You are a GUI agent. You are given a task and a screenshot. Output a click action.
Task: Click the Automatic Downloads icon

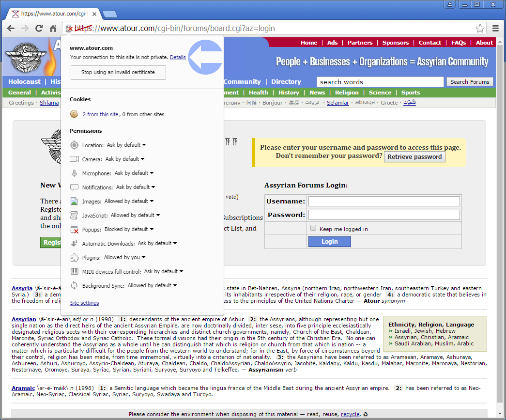click(74, 243)
